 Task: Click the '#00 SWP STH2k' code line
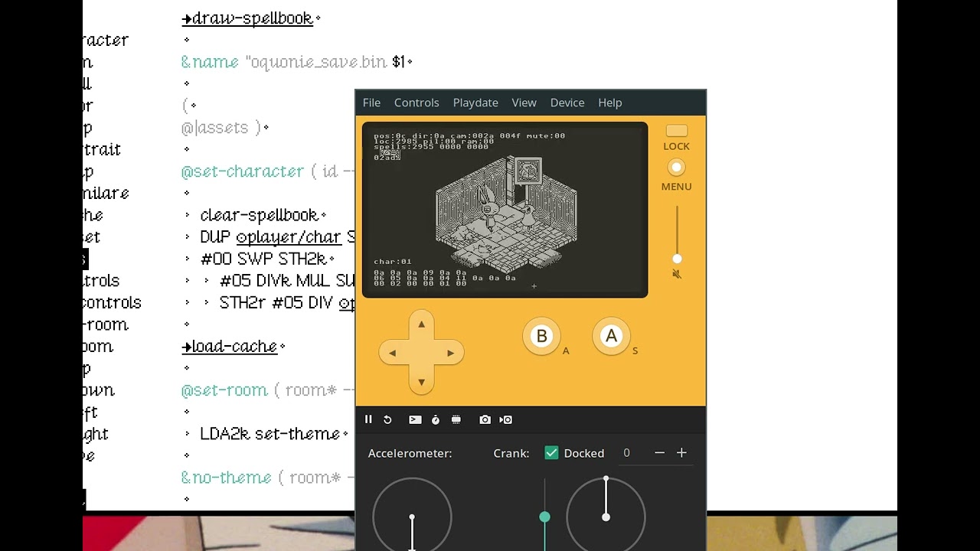click(263, 259)
